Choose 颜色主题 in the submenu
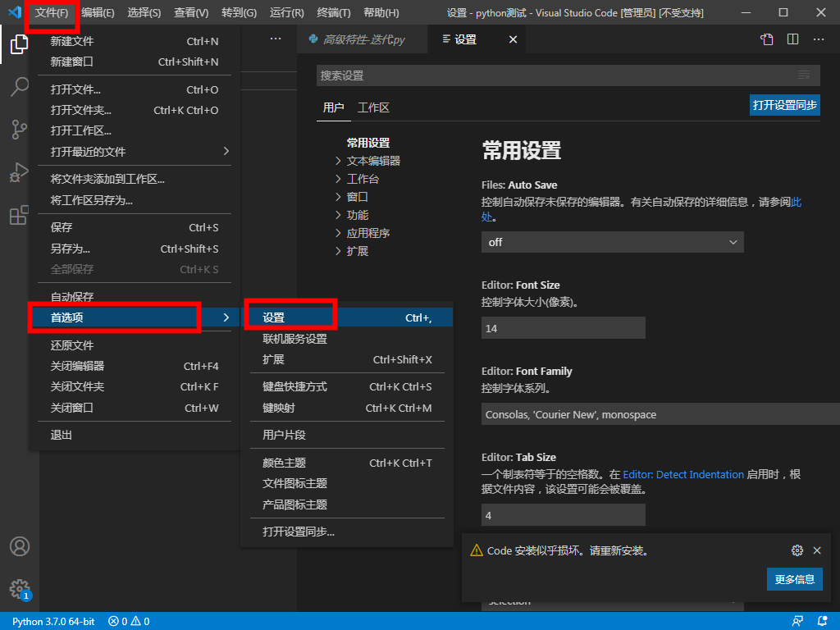This screenshot has height=630, width=840. [347, 463]
